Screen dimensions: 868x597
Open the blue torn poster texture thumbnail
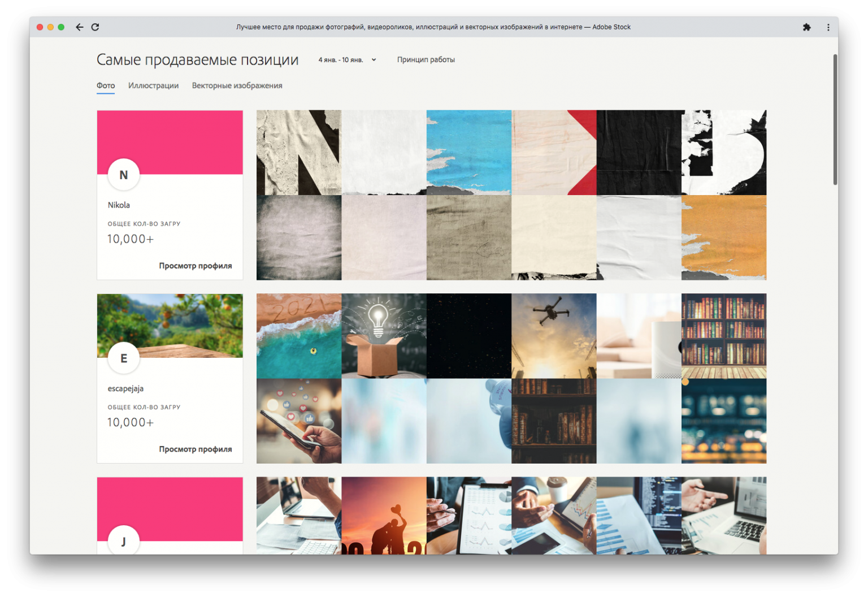[x=469, y=153]
